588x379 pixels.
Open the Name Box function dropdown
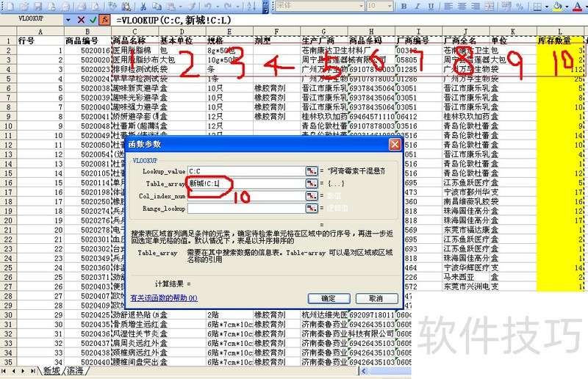click(68, 20)
